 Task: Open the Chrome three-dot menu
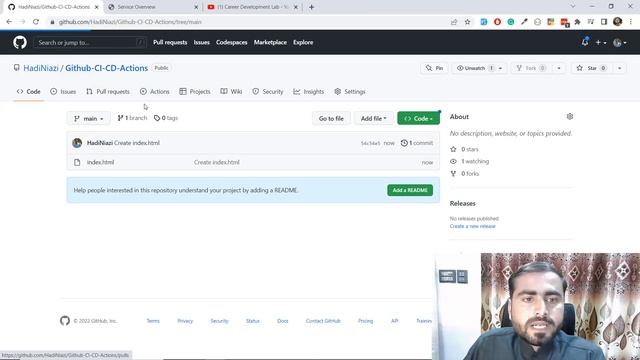tap(631, 22)
